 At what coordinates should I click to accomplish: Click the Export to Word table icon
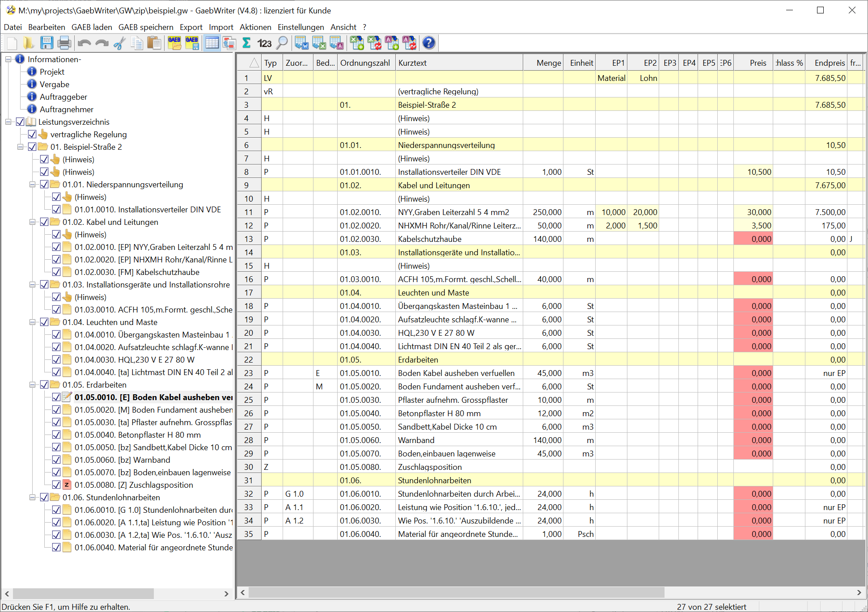[302, 43]
